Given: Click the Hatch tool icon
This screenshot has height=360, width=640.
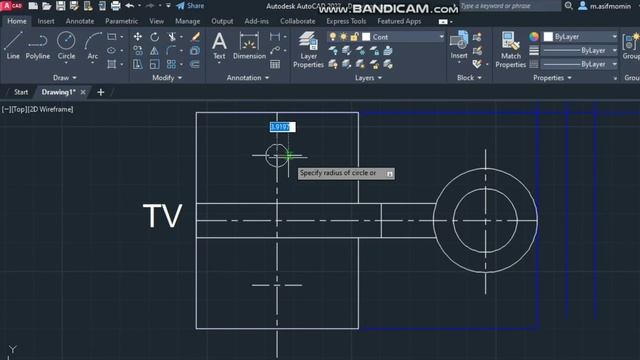Looking at the screenshot, I should (x=111, y=64).
